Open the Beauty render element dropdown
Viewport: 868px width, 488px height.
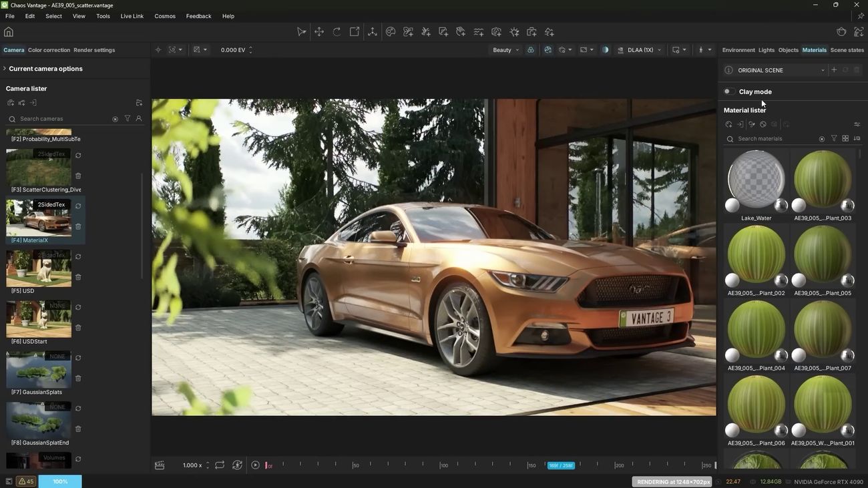point(505,50)
